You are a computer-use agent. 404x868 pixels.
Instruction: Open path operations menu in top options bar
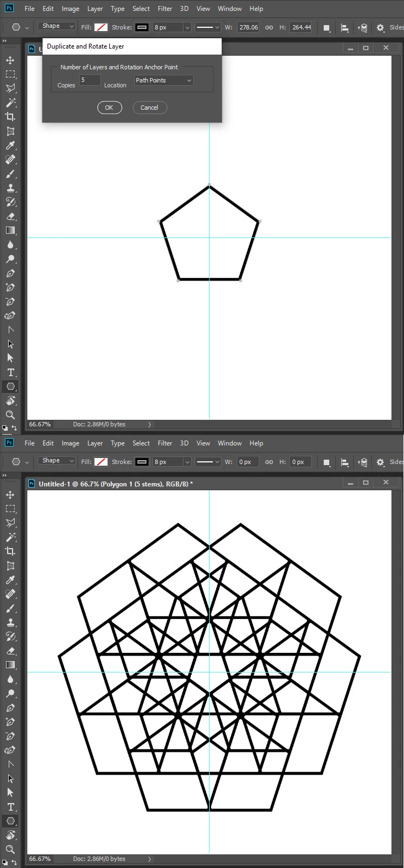(326, 28)
